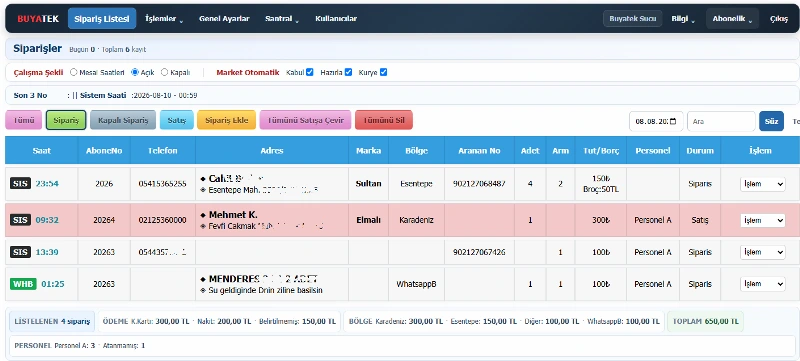The width and height of the screenshot is (800, 361).
Task: Click the SIS badge on the 09:32 row
Action: coord(20,220)
